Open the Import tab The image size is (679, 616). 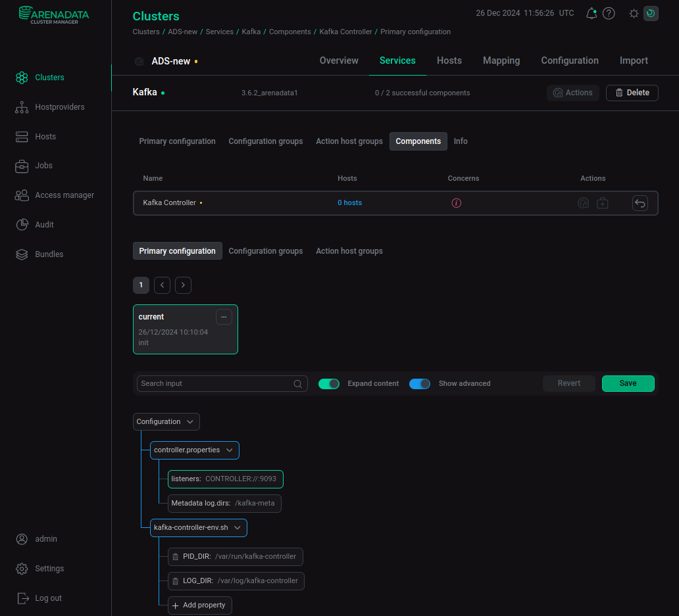pos(634,60)
